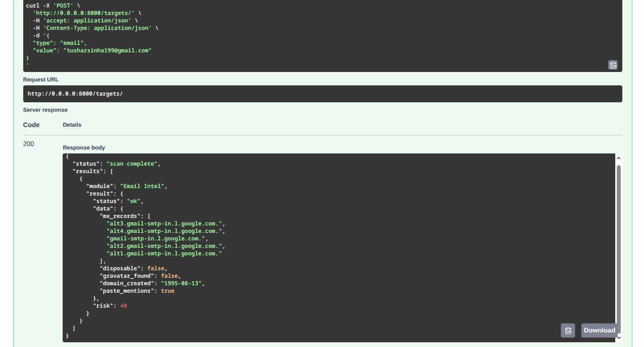Click the Server response heading
The width and height of the screenshot is (644, 347).
[45, 110]
